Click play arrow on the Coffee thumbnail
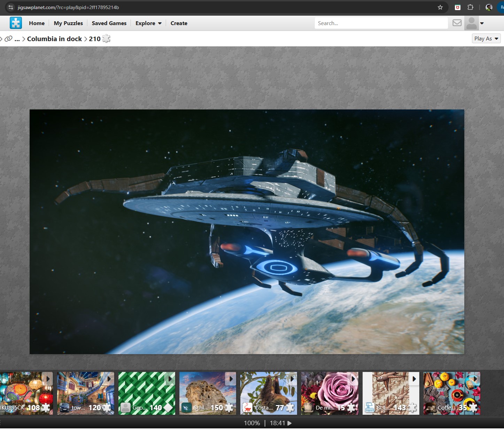This screenshot has width=504, height=435. click(x=475, y=379)
